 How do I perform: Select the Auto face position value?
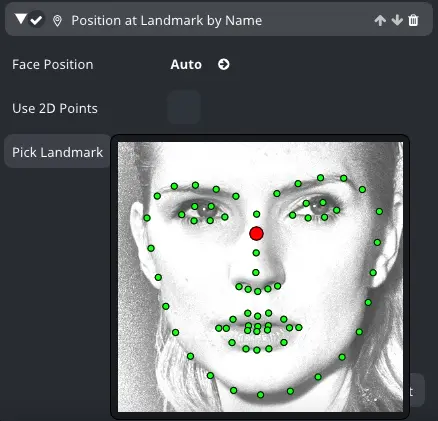[x=186, y=64]
